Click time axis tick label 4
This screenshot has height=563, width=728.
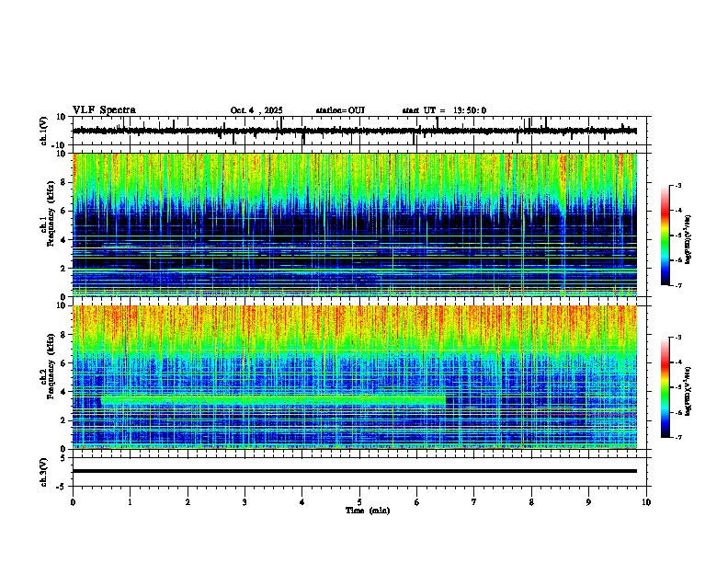pyautogui.click(x=302, y=502)
